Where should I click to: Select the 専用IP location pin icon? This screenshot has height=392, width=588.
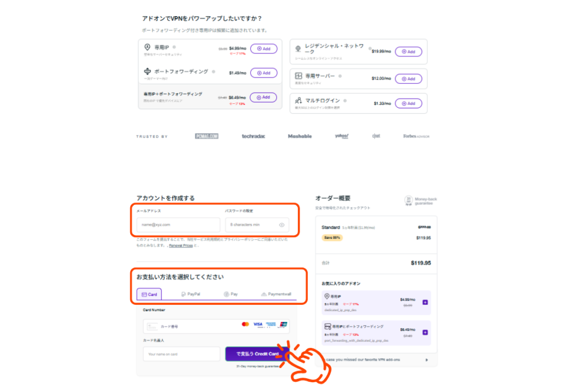147,48
